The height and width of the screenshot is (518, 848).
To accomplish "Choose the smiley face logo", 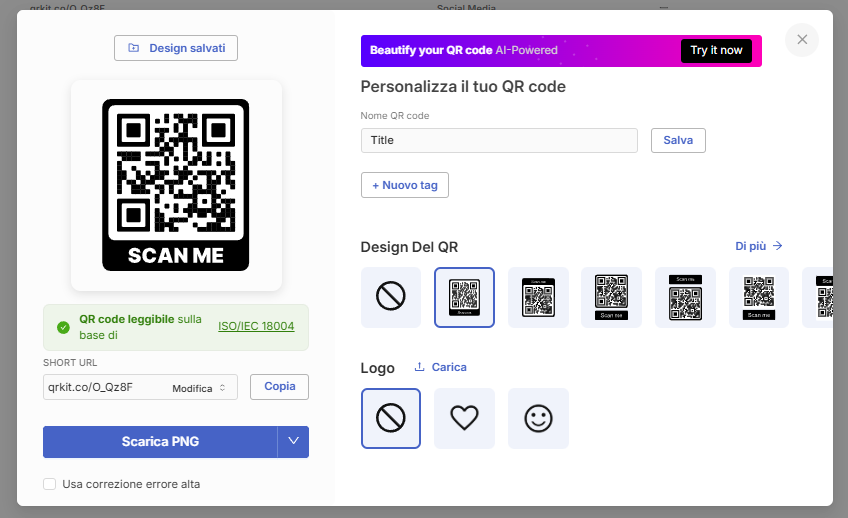I will pyautogui.click(x=538, y=419).
